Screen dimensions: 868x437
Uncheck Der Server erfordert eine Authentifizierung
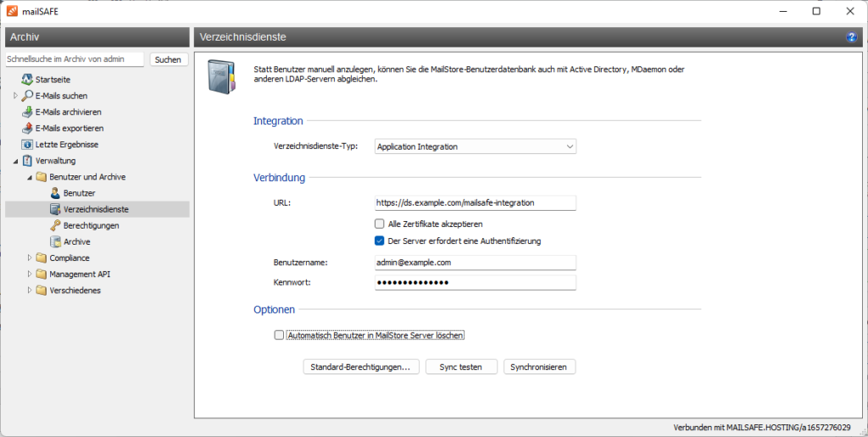[x=380, y=241]
